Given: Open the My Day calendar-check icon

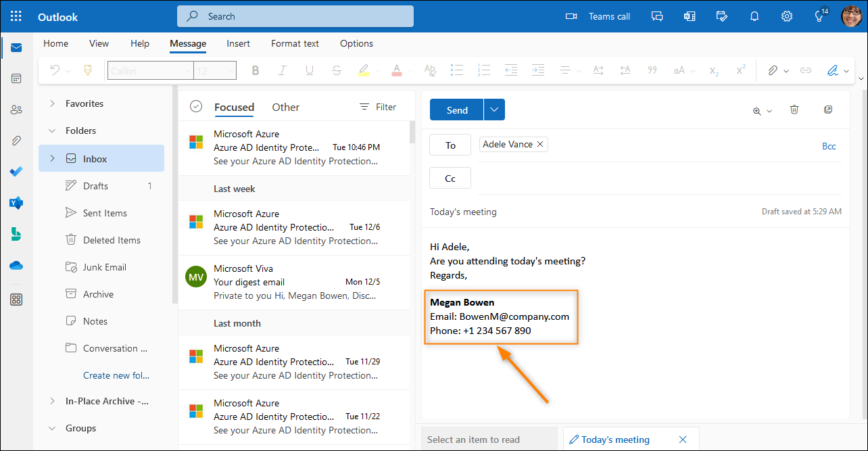Looking at the screenshot, I should tap(722, 16).
